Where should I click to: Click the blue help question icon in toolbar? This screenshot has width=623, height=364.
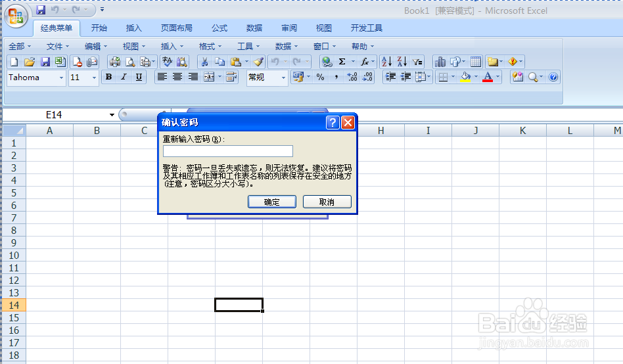(553, 77)
